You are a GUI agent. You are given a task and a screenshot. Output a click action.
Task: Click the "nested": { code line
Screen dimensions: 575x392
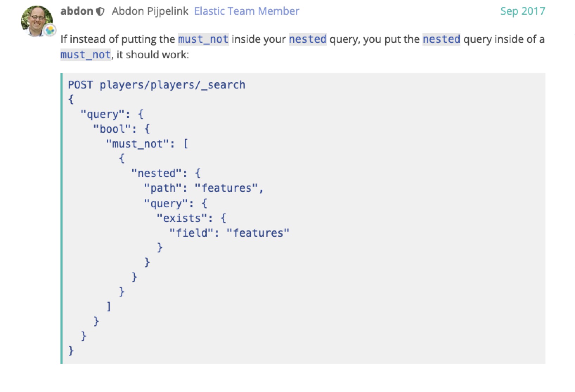click(x=166, y=173)
